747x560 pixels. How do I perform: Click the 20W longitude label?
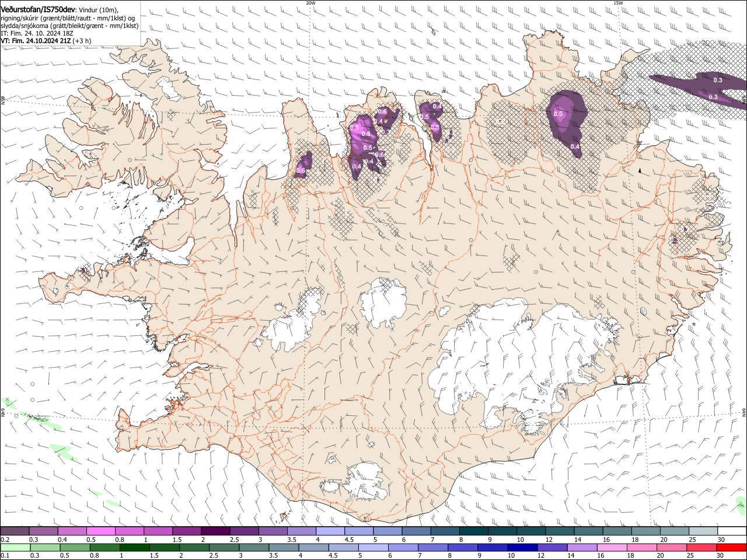(310, 2)
